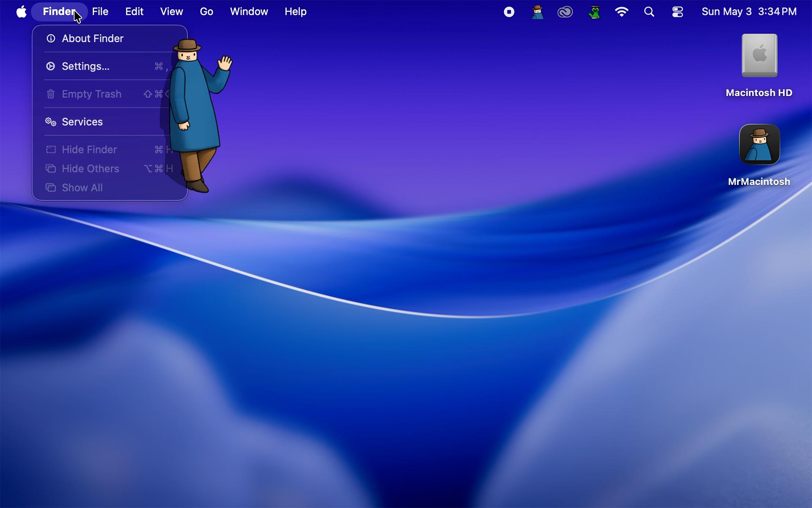This screenshot has width=812, height=508.
Task: Open Finder Settings… menu entry
Action: 109,66
